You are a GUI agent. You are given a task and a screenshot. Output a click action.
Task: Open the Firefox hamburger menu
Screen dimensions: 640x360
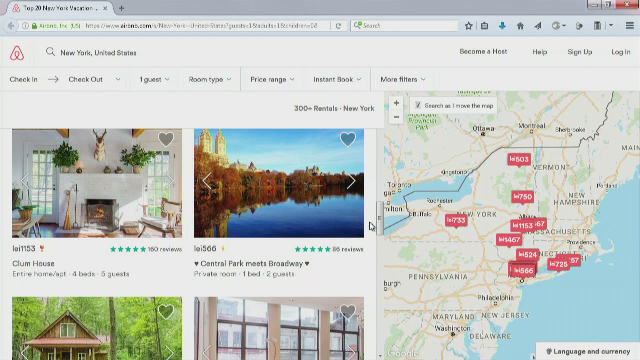(x=629, y=25)
